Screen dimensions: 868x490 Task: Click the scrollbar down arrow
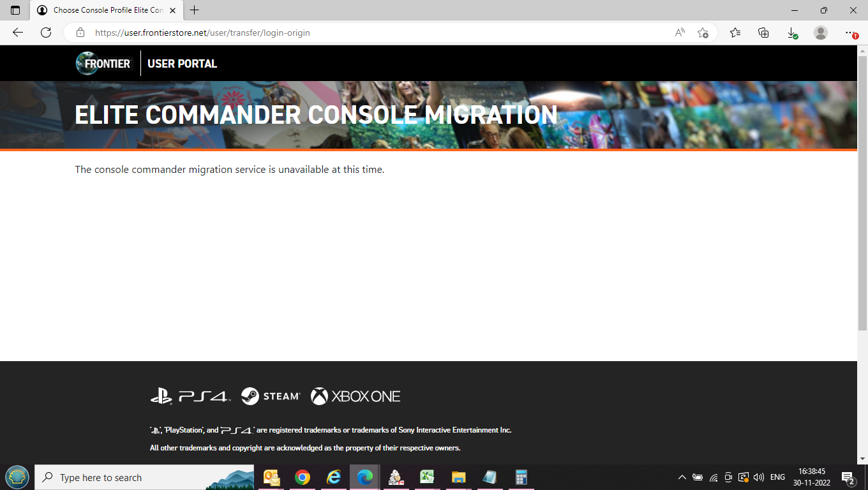[x=862, y=459]
